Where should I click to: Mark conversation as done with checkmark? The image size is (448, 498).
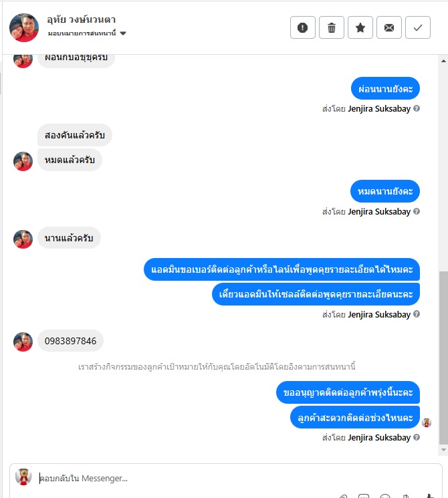tap(418, 27)
